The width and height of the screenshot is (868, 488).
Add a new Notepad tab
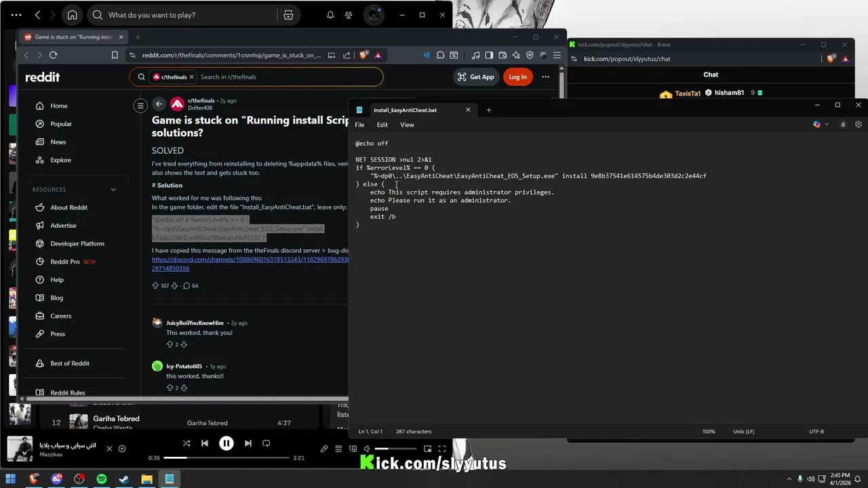point(488,110)
